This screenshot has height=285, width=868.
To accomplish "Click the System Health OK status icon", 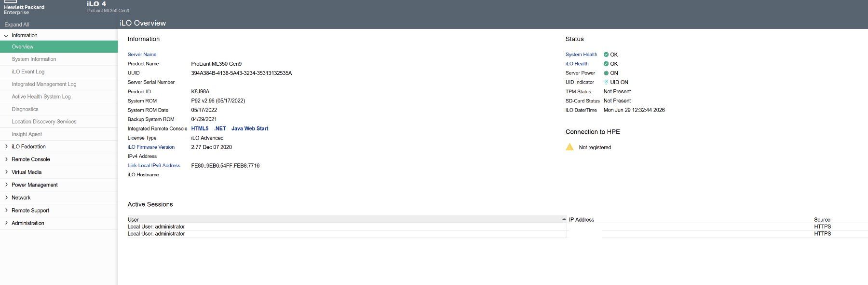I will (x=606, y=55).
